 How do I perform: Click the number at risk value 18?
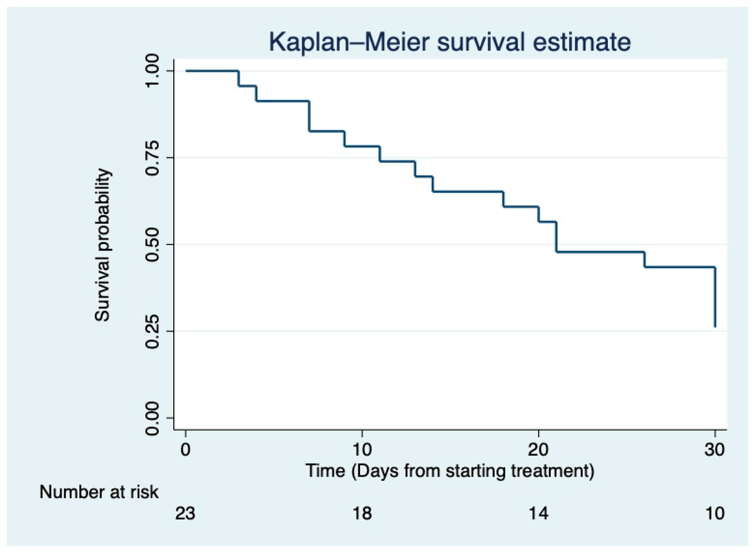point(362,513)
